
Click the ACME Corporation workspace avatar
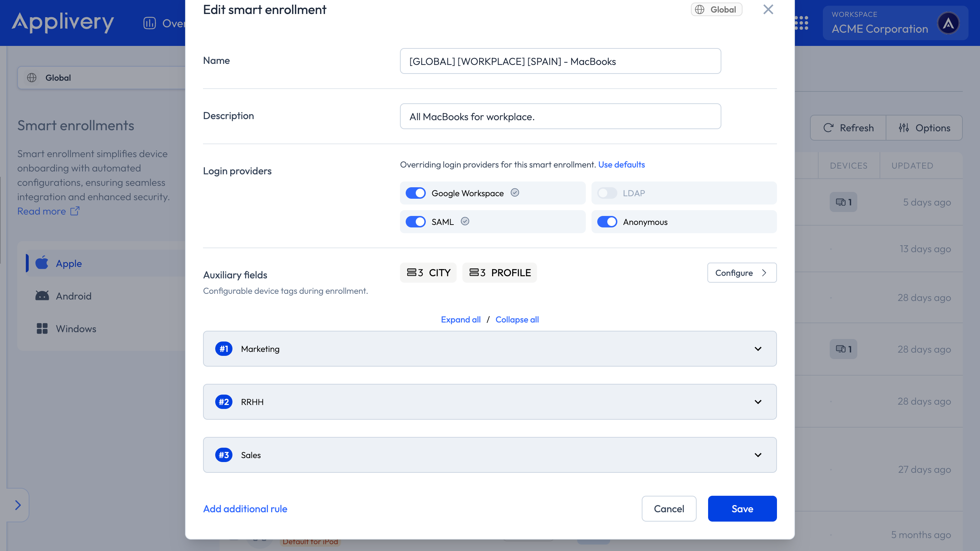tap(948, 23)
